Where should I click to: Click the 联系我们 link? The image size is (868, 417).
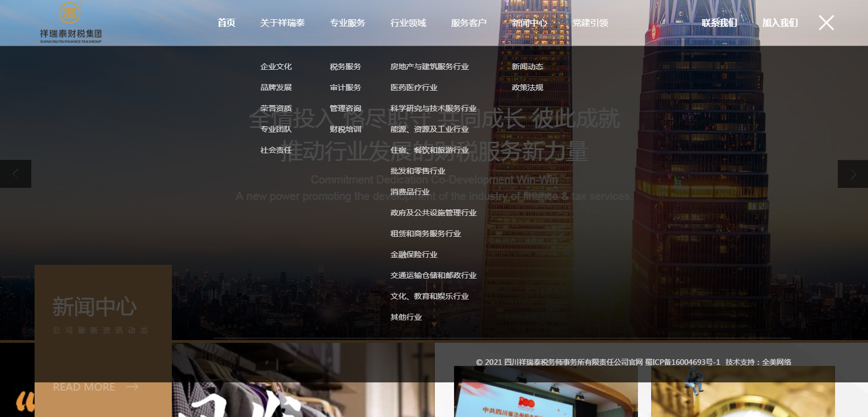719,23
